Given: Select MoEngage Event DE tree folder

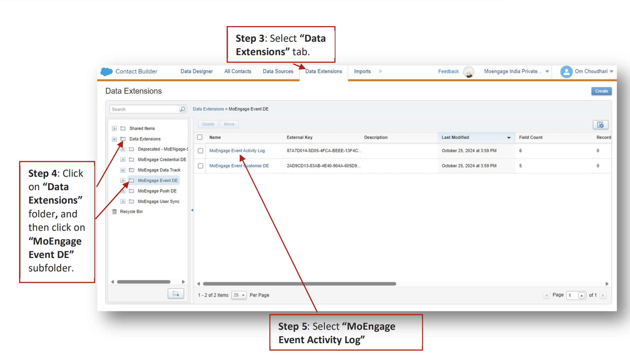Looking at the screenshot, I should (158, 181).
